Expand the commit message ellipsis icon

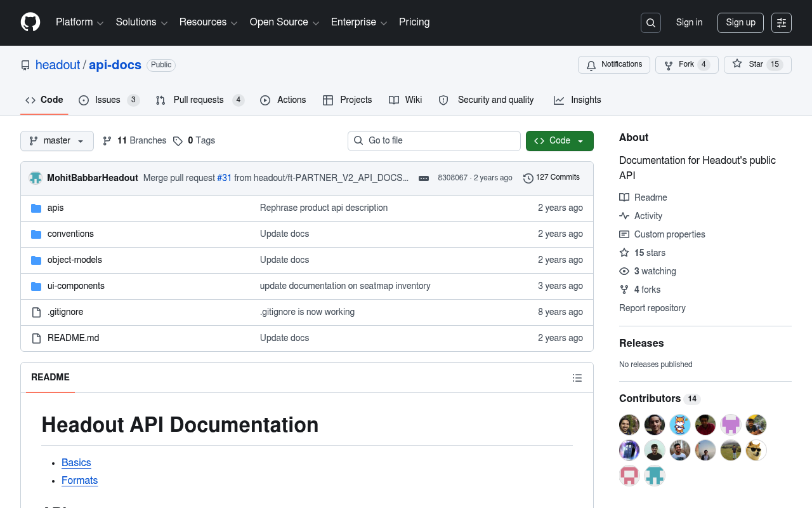tap(424, 178)
